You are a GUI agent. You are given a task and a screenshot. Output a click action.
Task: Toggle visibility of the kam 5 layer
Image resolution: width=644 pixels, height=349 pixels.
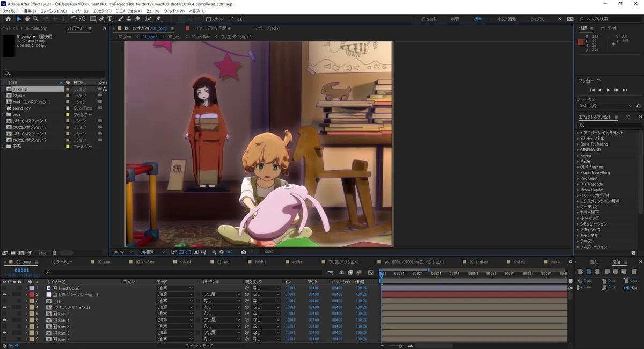4,314
